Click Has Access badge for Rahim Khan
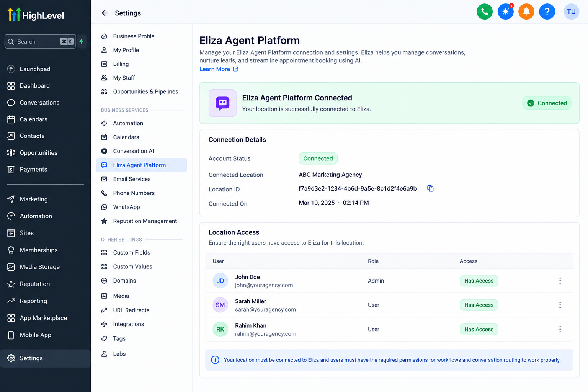This screenshot has height=392, width=588. [479, 329]
